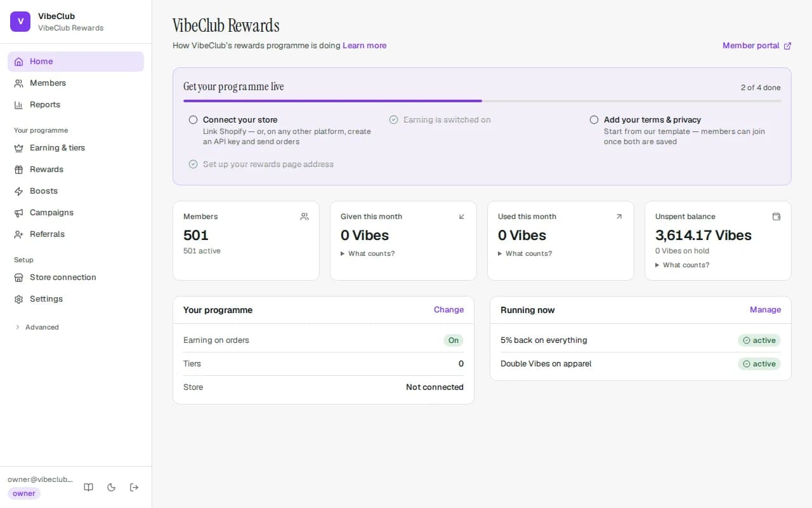Click the people icon on Members card
Viewport: 812px width, 508px height.
304,217
